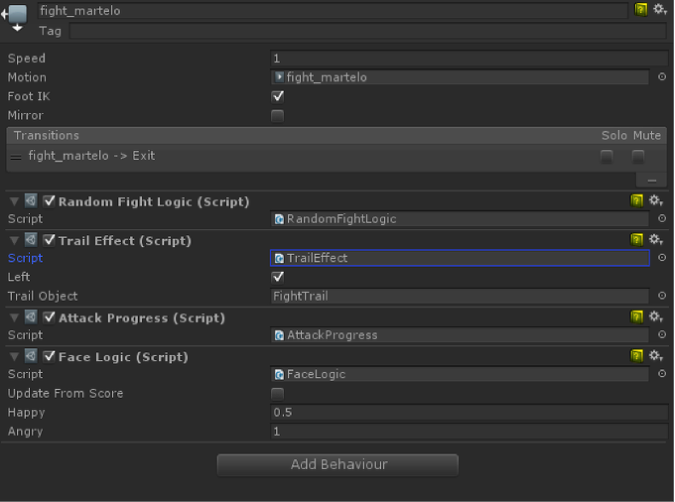The width and height of the screenshot is (675, 502).
Task: Click the Speed value field
Action: coord(469,59)
